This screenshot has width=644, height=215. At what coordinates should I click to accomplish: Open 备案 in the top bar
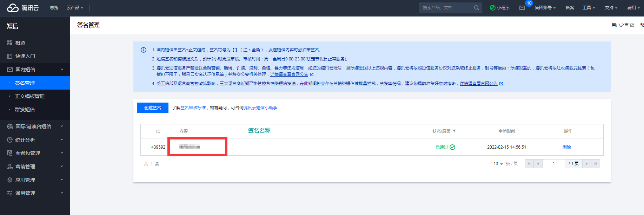(x=570, y=8)
